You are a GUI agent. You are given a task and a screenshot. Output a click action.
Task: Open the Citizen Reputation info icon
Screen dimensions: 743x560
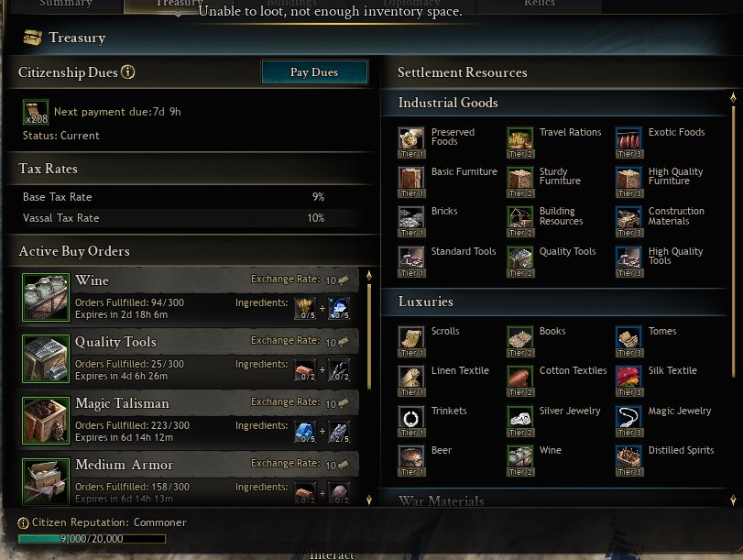coord(23,523)
